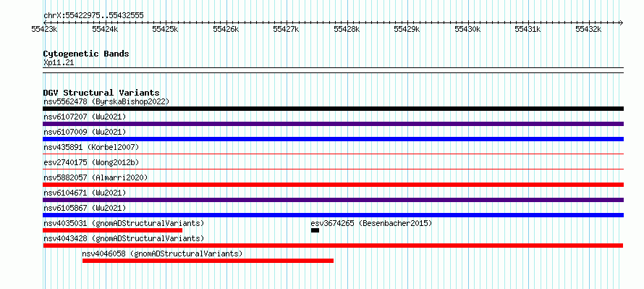This screenshot has height=289, width=644.
Task: Click the 55424k ruler tick label
Action: pyautogui.click(x=105, y=29)
